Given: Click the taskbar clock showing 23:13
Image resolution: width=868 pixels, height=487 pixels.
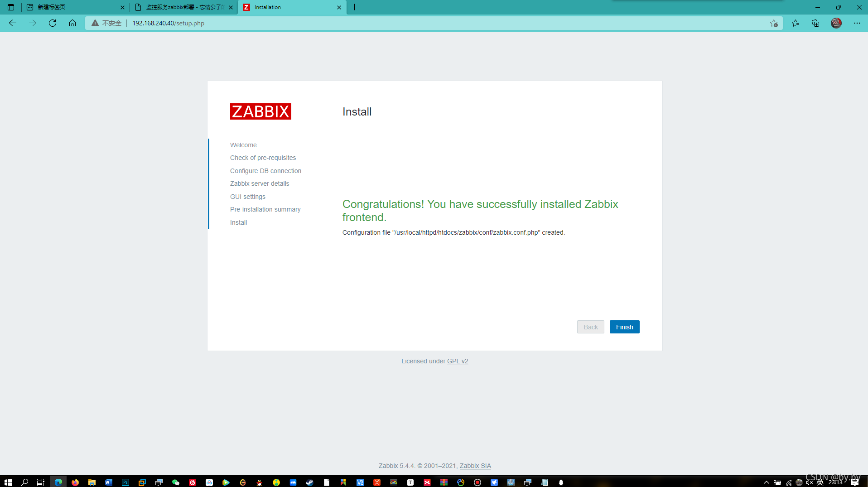Looking at the screenshot, I should tap(835, 482).
